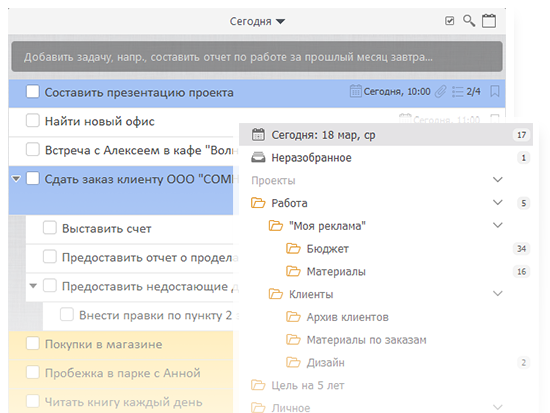
Task: Click the bookmark flag on presentation task
Action: point(495,92)
